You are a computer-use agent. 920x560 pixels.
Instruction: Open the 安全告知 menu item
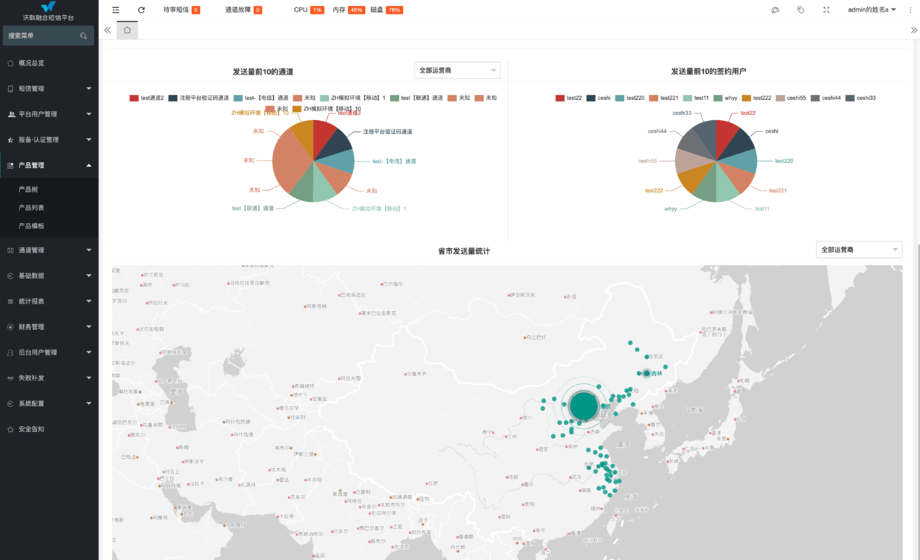pyautogui.click(x=49, y=429)
